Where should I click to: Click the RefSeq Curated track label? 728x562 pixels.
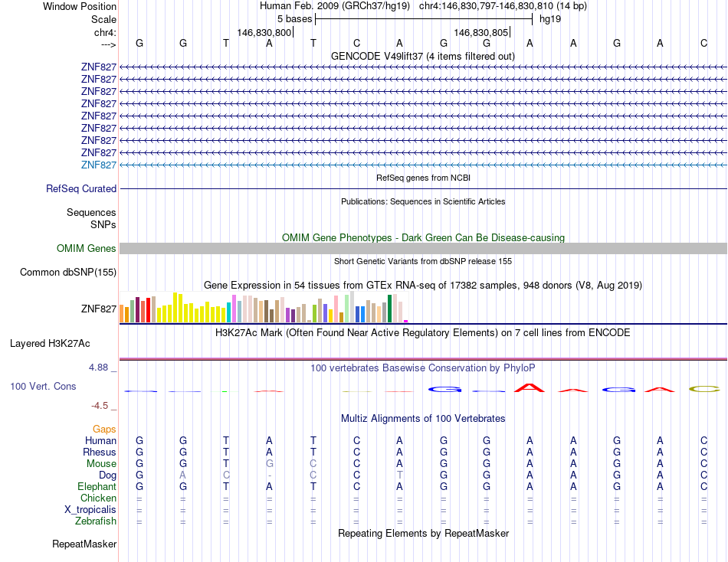(x=81, y=189)
